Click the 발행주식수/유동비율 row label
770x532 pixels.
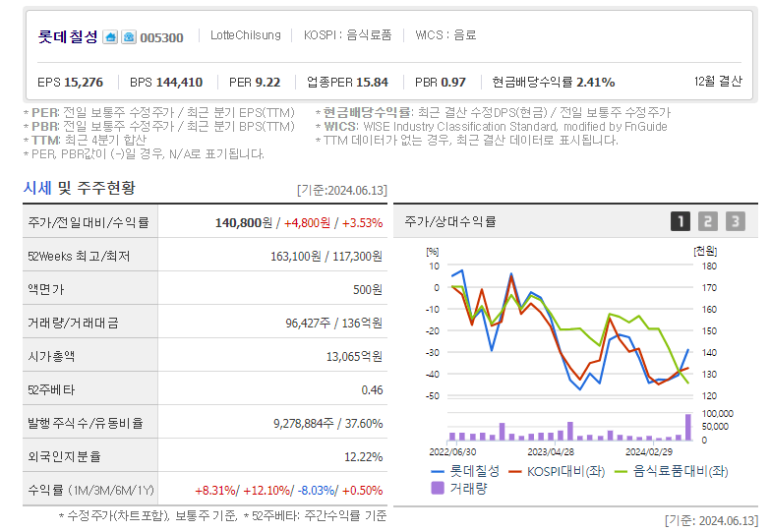click(85, 424)
